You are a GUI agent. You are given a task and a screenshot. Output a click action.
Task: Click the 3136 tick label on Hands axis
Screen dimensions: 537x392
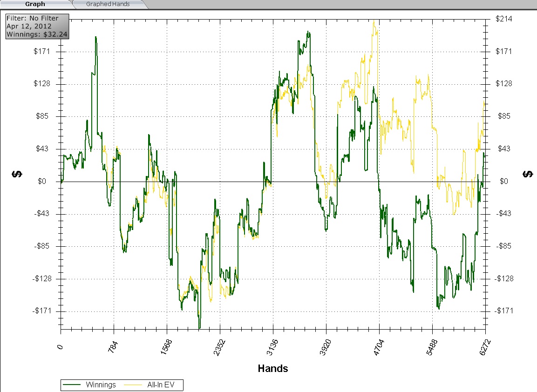pos(273,347)
